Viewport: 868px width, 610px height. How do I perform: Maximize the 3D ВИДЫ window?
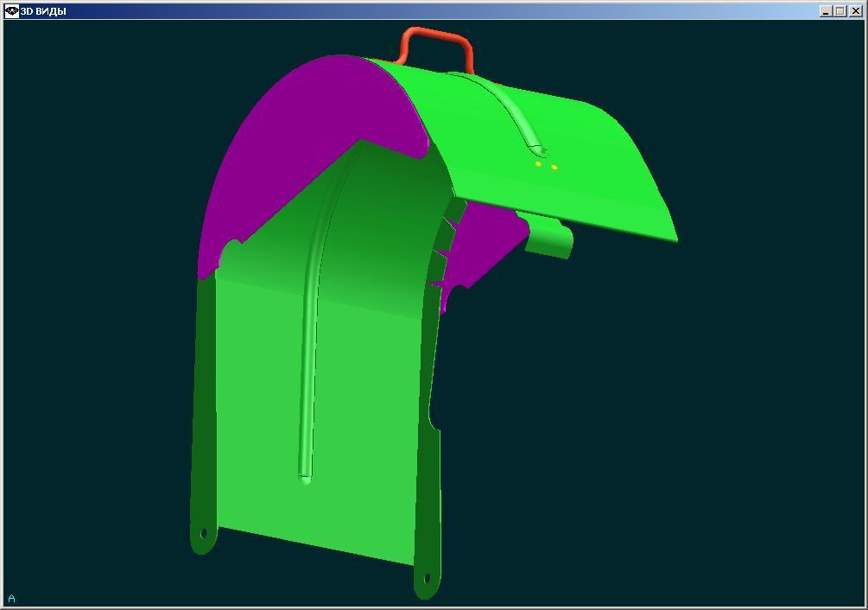(x=840, y=10)
